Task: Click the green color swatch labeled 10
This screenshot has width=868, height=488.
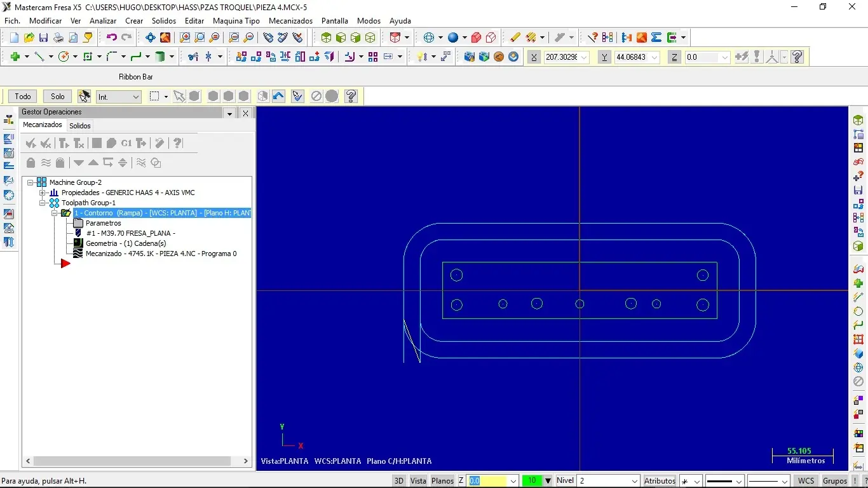Action: (532, 481)
